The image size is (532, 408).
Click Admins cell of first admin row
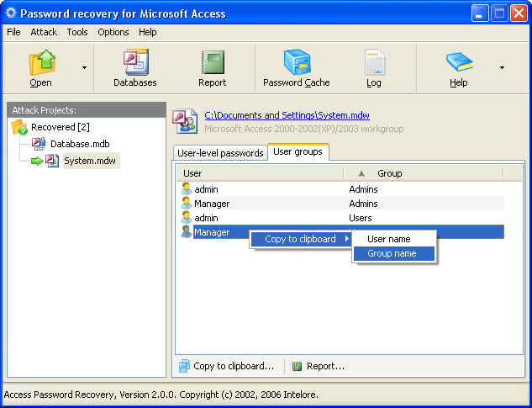point(363,189)
